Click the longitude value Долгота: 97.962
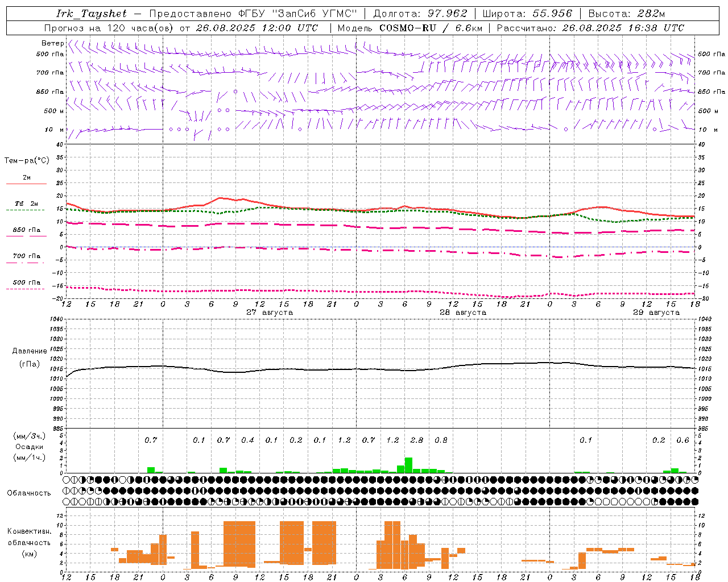The height and width of the screenshot is (582, 728). 420,14
